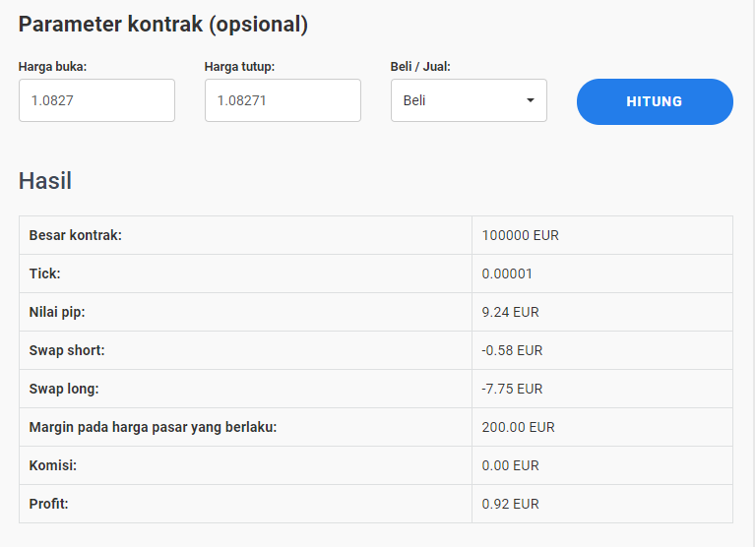Click the Tick row label

[x=45, y=273]
